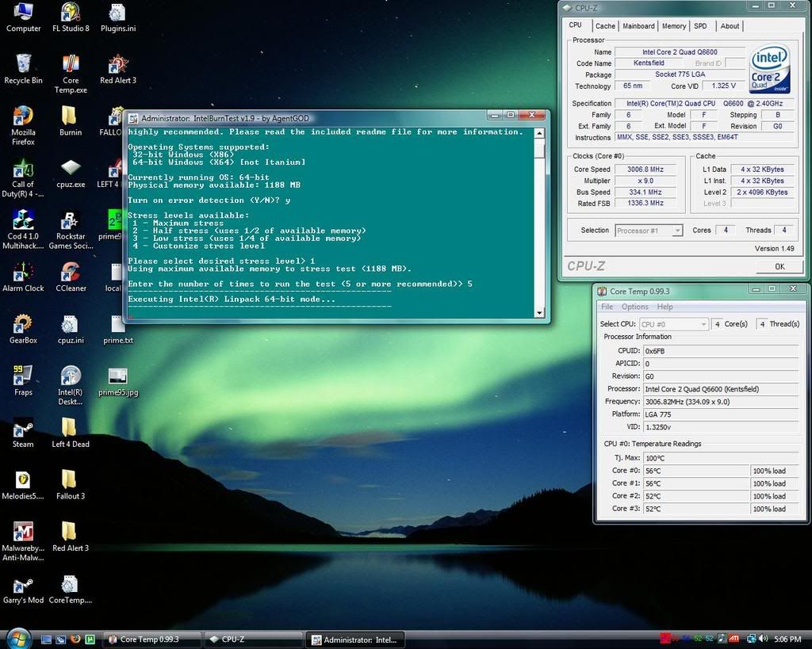Click the Show Desktop quick launch icon

click(x=46, y=639)
